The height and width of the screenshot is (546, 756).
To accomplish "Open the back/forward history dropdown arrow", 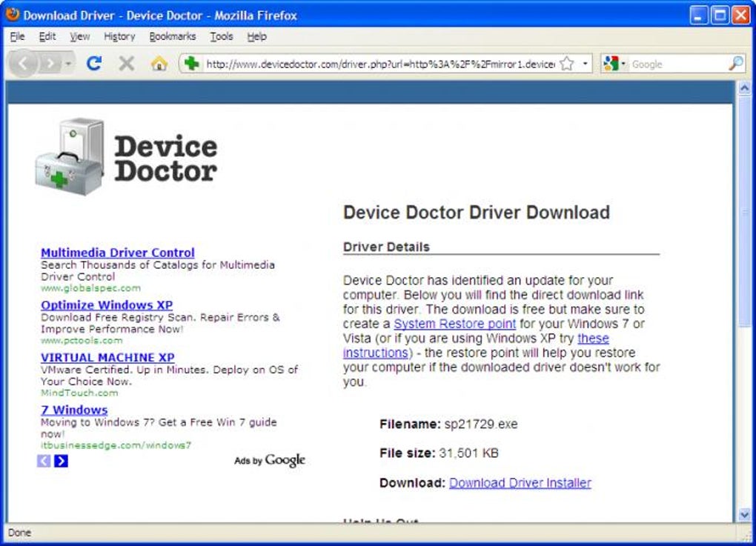I will click(68, 64).
